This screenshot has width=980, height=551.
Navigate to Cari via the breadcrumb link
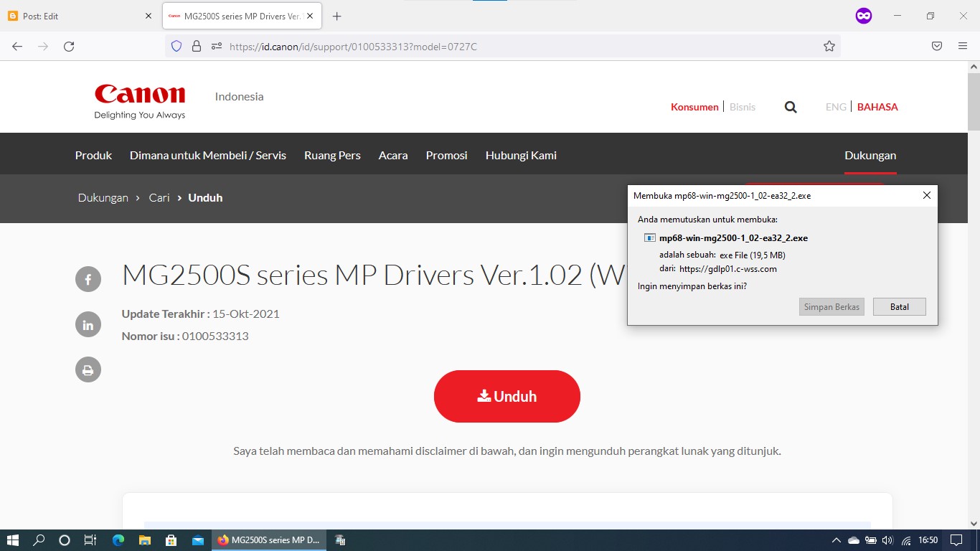click(159, 197)
